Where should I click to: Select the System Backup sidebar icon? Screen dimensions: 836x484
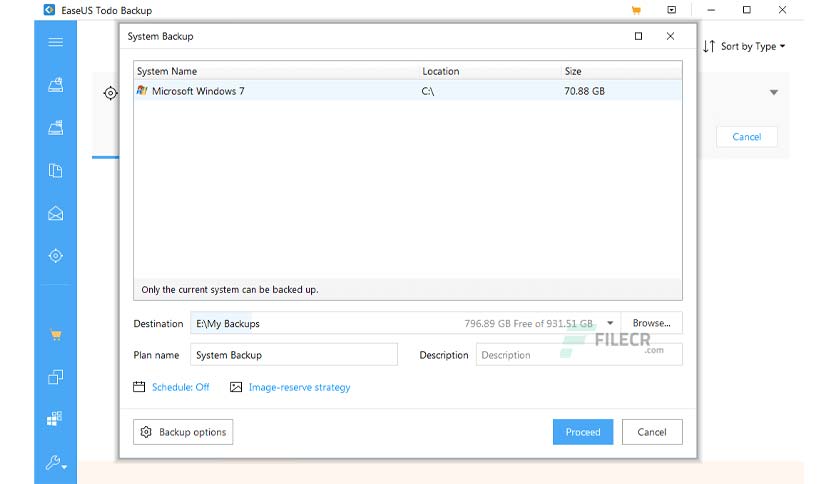pyautogui.click(x=55, y=127)
